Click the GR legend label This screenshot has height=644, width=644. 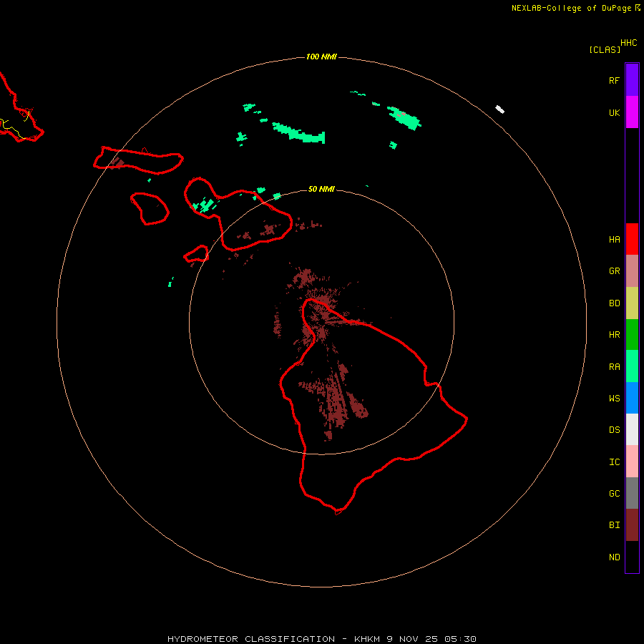pos(614,271)
